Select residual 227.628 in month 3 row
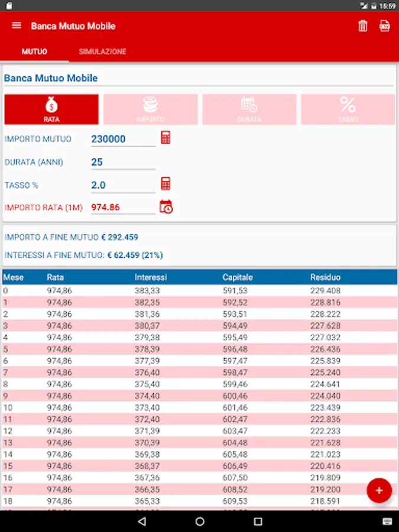Screen dimensions: 399x532 coord(325,326)
